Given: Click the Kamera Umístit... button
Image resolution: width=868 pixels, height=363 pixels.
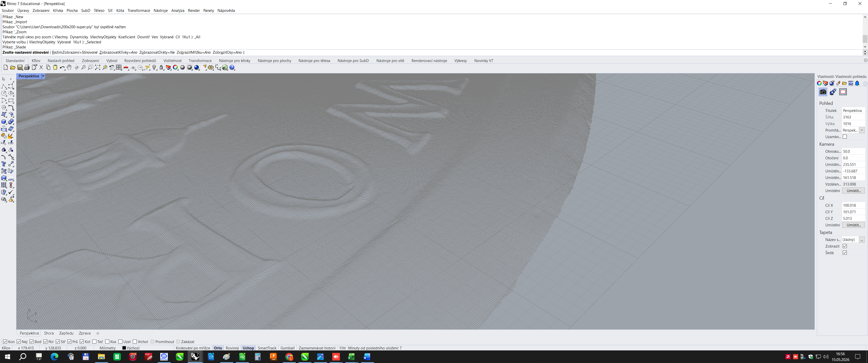Looking at the screenshot, I should tap(854, 191).
